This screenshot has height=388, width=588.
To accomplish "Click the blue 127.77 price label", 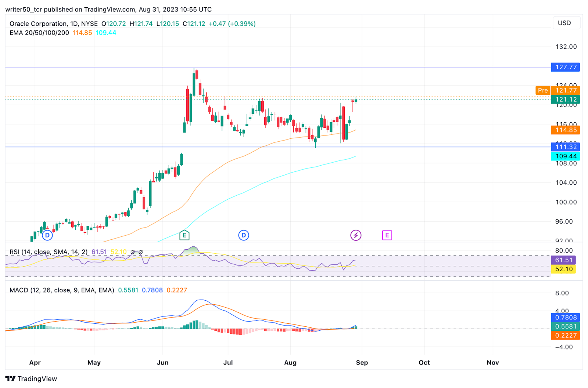I will click(566, 67).
